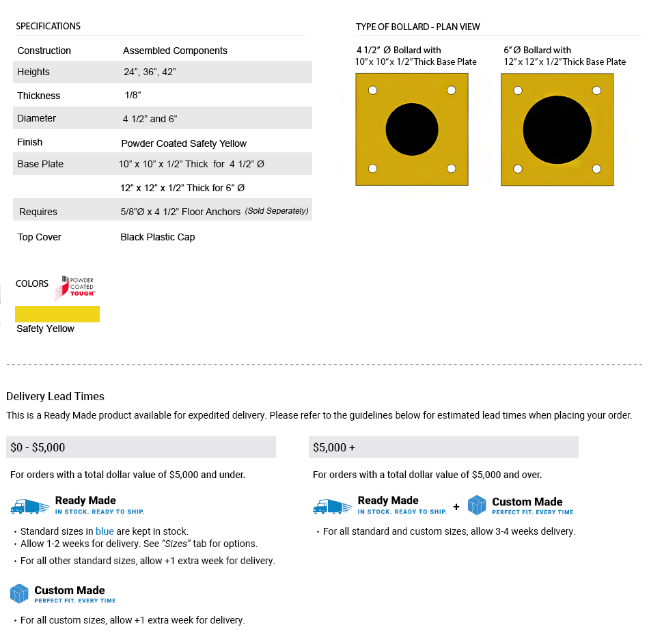
Task: Select the $5,000 + lead time header
Action: 443,447
